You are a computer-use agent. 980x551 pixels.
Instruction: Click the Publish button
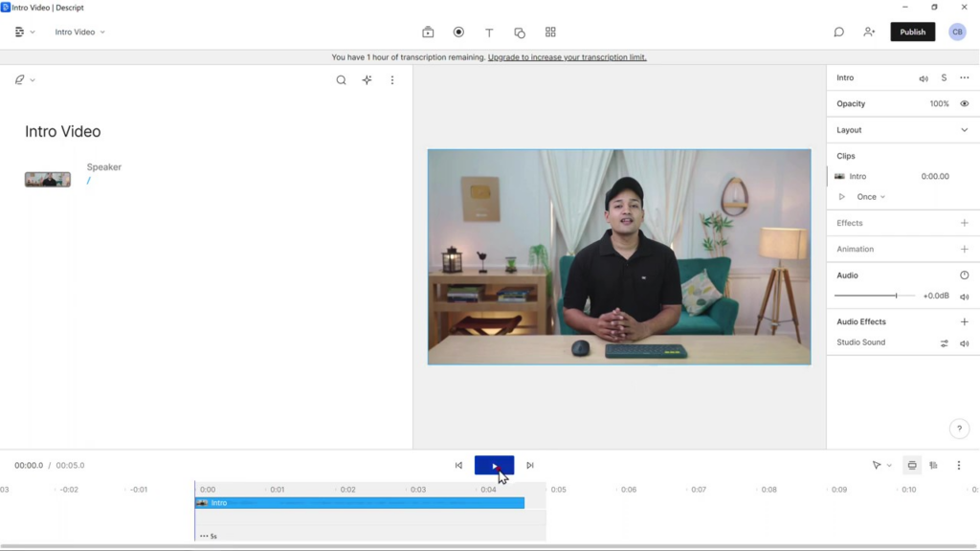[912, 32]
